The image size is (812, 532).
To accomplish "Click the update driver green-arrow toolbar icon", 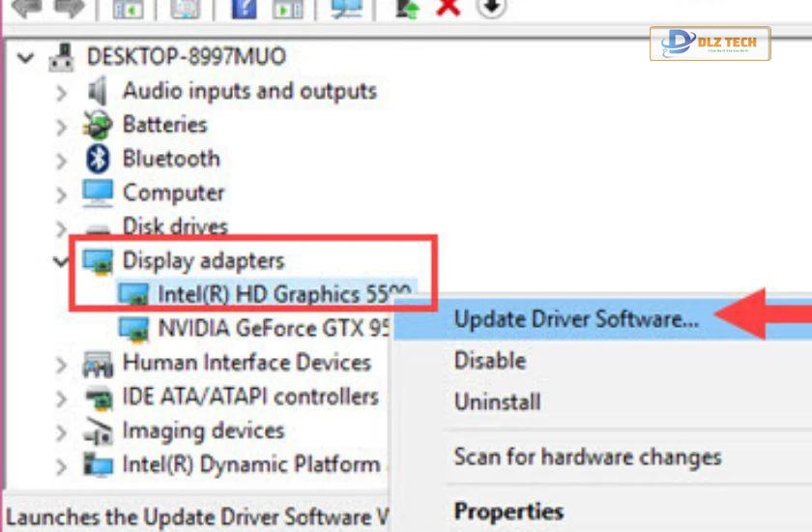I will coord(407,8).
